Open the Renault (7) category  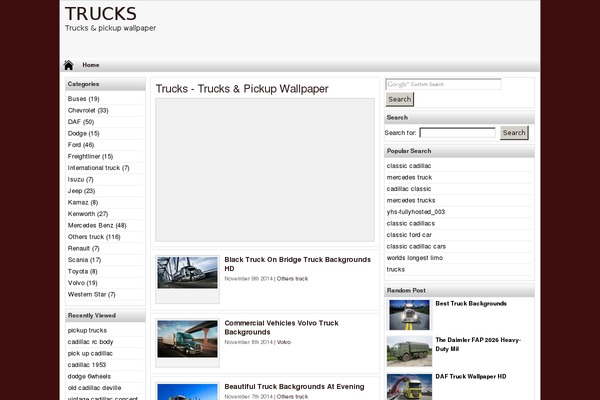(x=83, y=248)
